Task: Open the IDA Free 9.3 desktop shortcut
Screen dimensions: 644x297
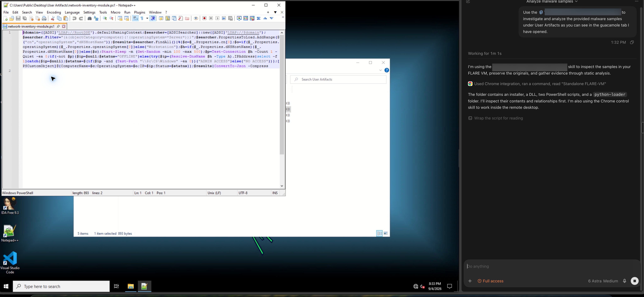Action: (10, 206)
